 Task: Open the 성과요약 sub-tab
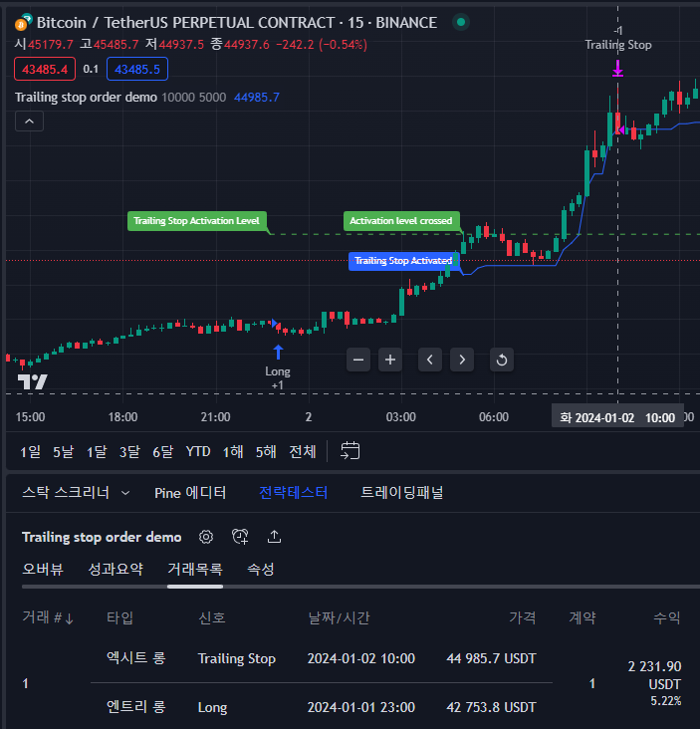coord(116,569)
